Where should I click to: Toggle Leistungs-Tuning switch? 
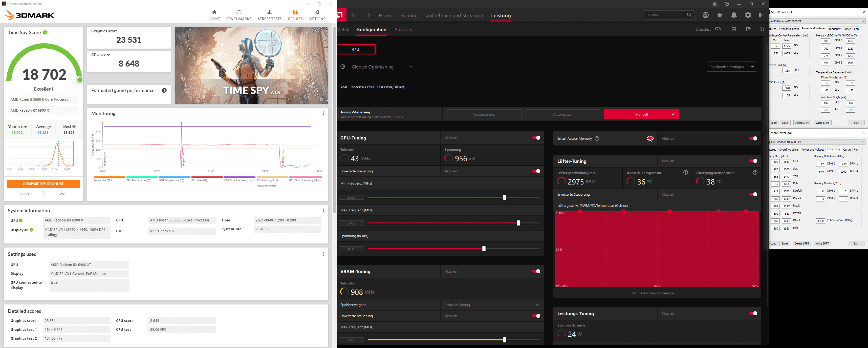pos(753,314)
